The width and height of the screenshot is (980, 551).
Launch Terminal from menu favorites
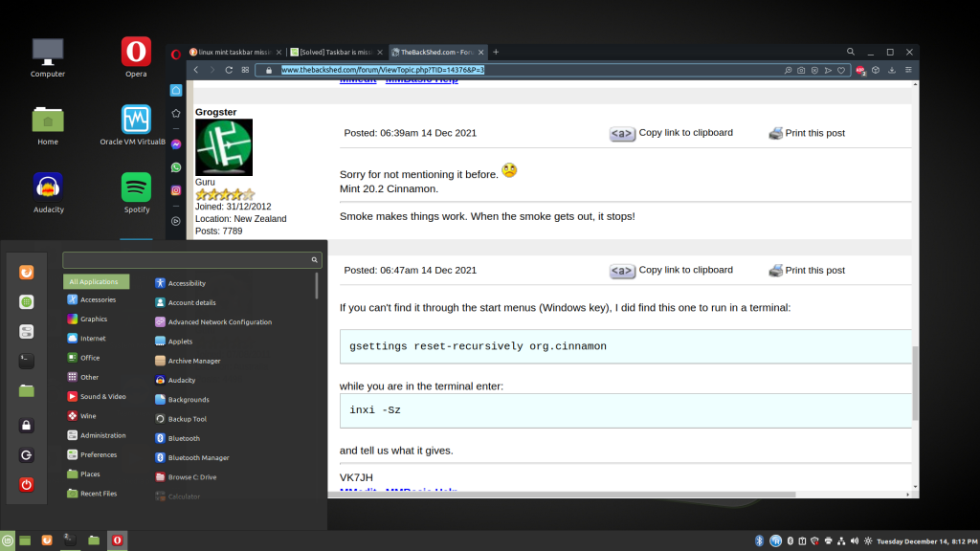point(27,361)
